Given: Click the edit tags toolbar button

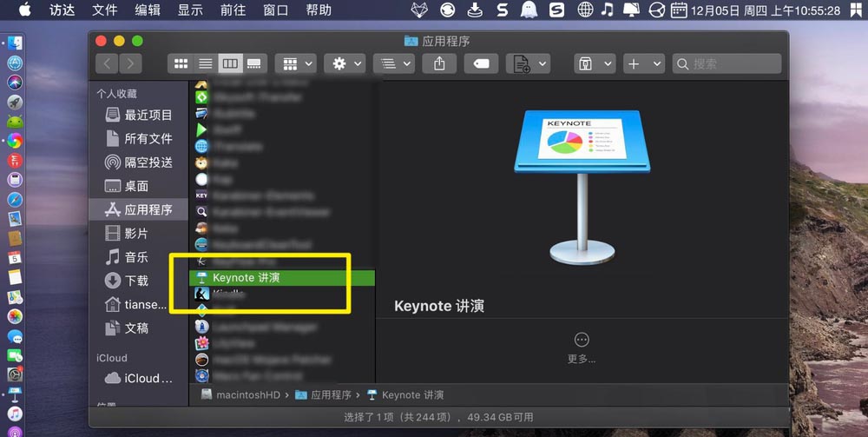Looking at the screenshot, I should (x=481, y=63).
